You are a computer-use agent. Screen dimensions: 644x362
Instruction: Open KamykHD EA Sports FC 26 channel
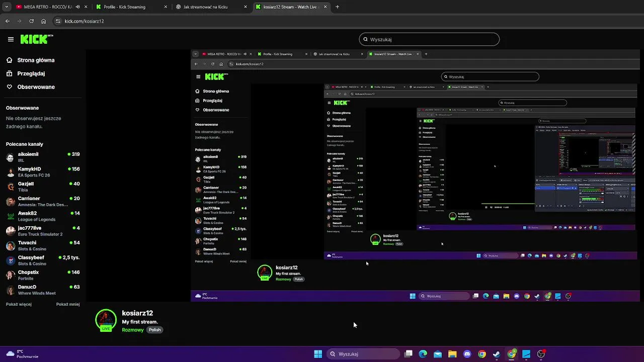(x=43, y=172)
